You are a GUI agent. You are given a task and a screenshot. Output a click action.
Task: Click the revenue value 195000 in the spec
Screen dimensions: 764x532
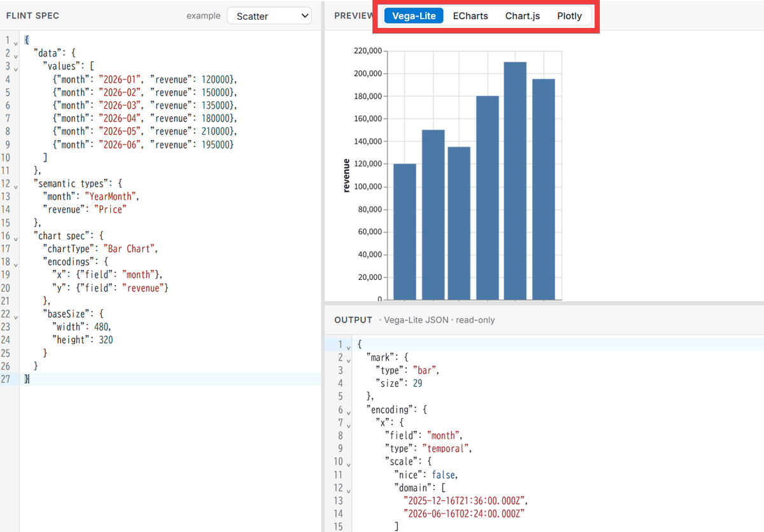(218, 144)
